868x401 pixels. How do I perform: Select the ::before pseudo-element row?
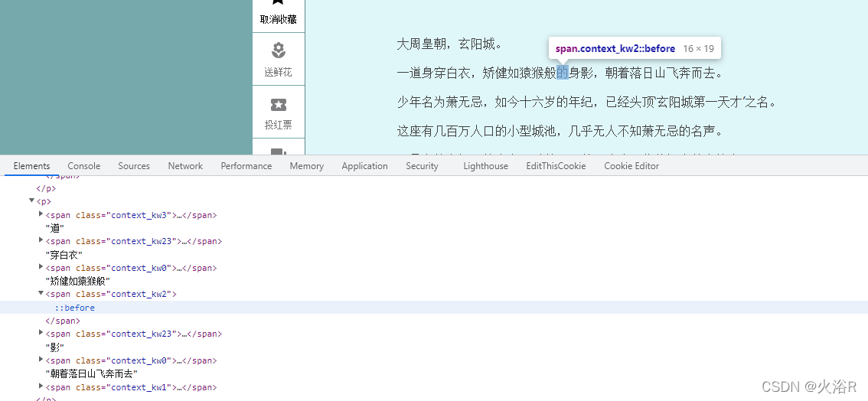[x=434, y=308]
